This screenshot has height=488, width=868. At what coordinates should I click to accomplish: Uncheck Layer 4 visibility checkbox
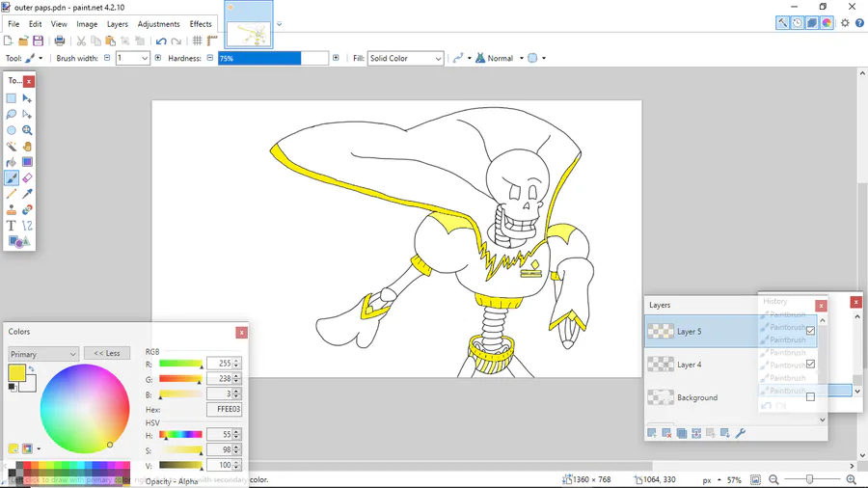(810, 364)
